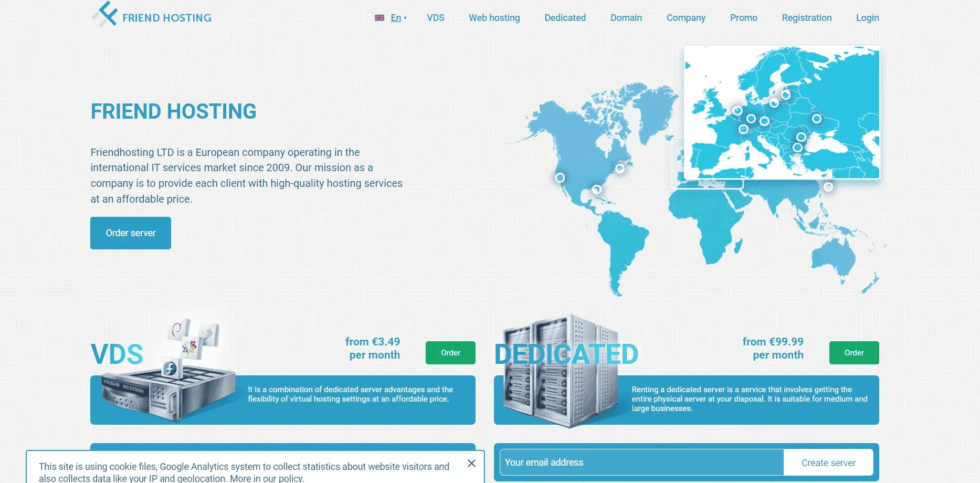The width and height of the screenshot is (980, 483).
Task: Navigate to the Domain section
Action: tap(626, 17)
